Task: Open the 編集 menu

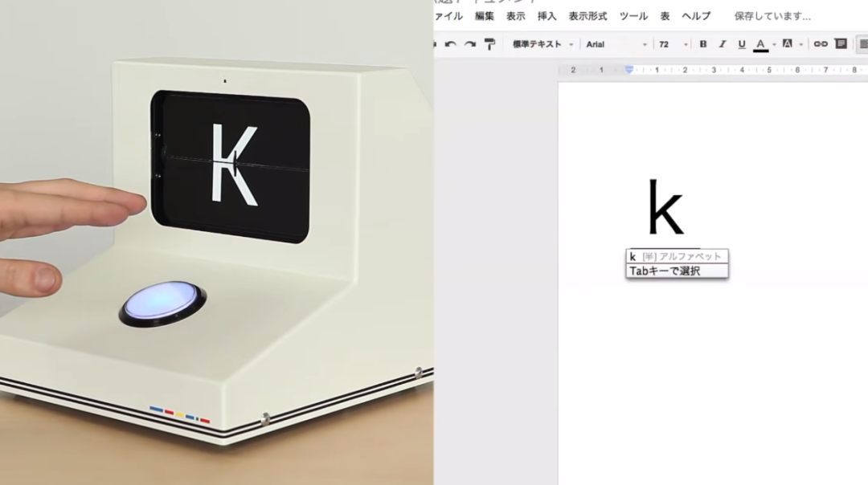Action: 485,16
